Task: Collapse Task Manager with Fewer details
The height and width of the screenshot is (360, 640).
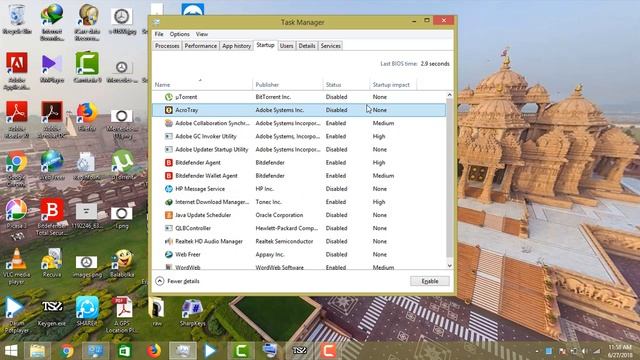Action: tap(178, 281)
